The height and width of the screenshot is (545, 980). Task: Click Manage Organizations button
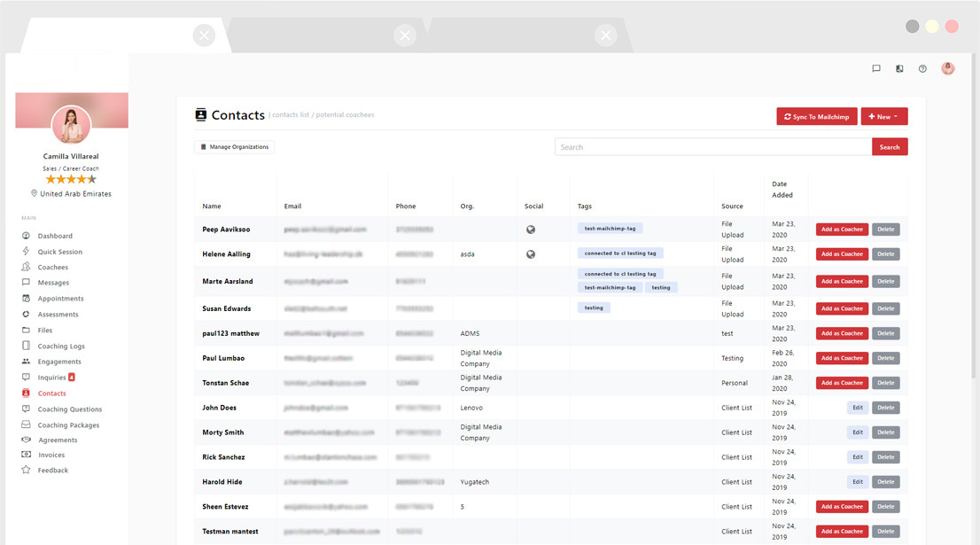(x=234, y=147)
